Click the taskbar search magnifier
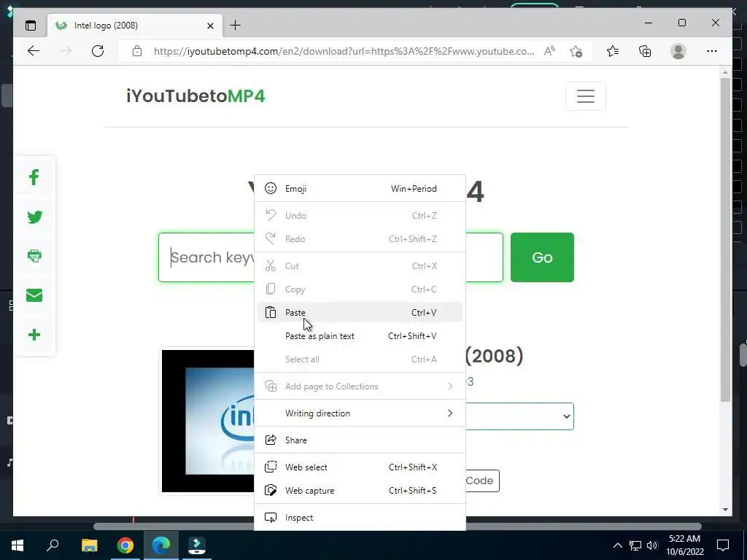The image size is (747, 560). click(x=53, y=545)
